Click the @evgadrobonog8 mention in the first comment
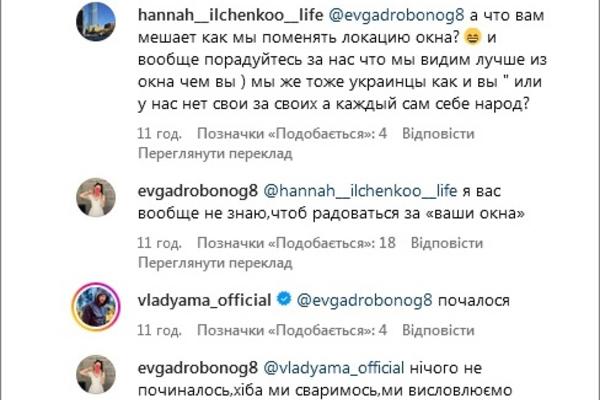The width and height of the screenshot is (600, 400). point(396,15)
